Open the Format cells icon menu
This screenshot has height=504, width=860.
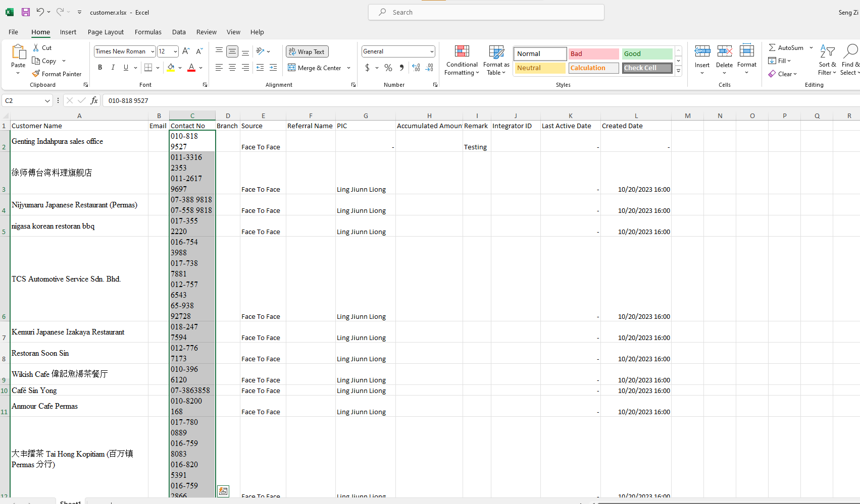pos(746,51)
